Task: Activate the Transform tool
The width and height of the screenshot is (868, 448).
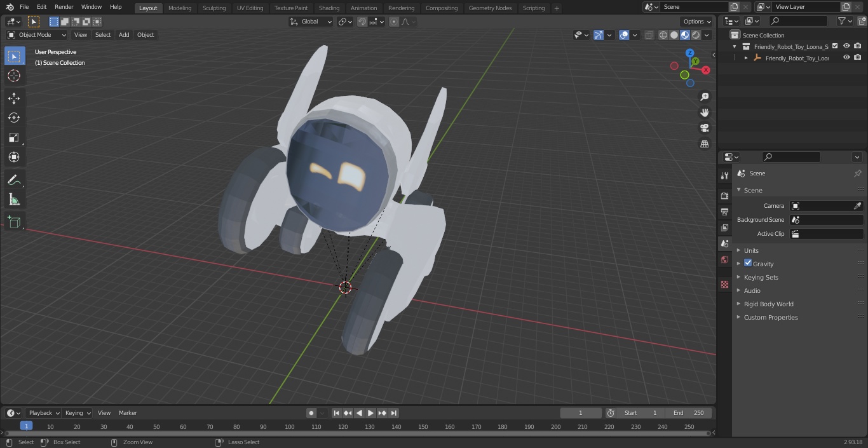Action: tap(14, 157)
